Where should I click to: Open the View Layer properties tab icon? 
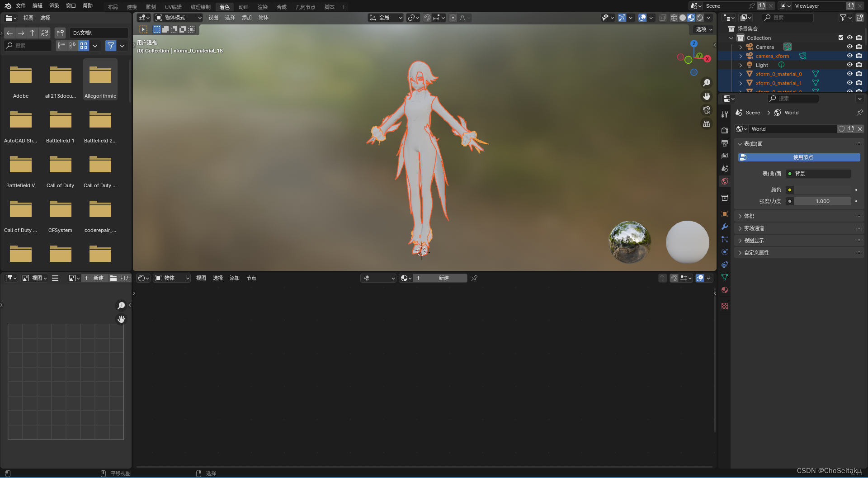coord(725,156)
